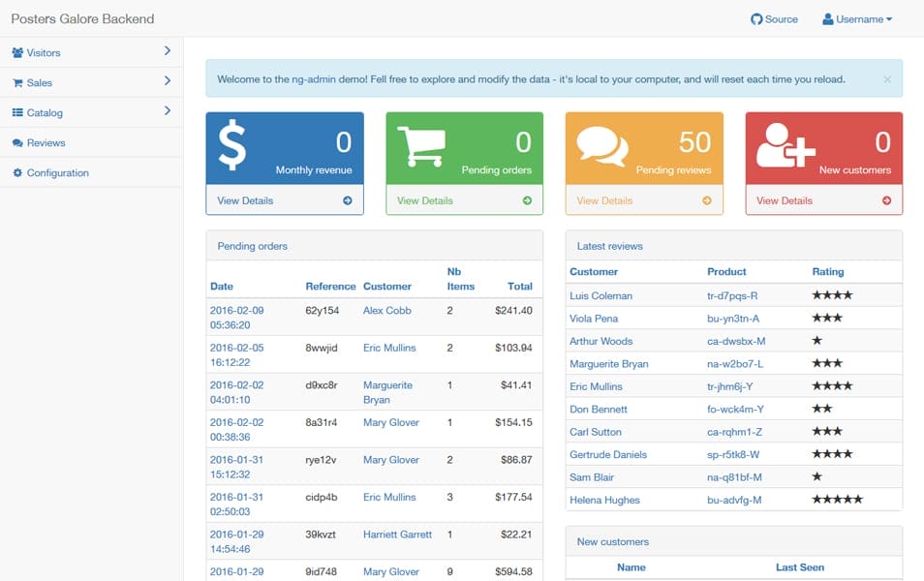
Task: Click View Details under Pending reviews
Action: coord(604,201)
